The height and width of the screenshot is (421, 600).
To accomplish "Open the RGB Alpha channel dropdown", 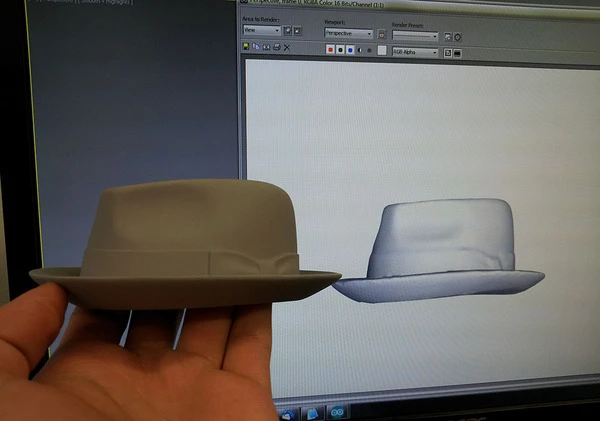I will coord(415,52).
